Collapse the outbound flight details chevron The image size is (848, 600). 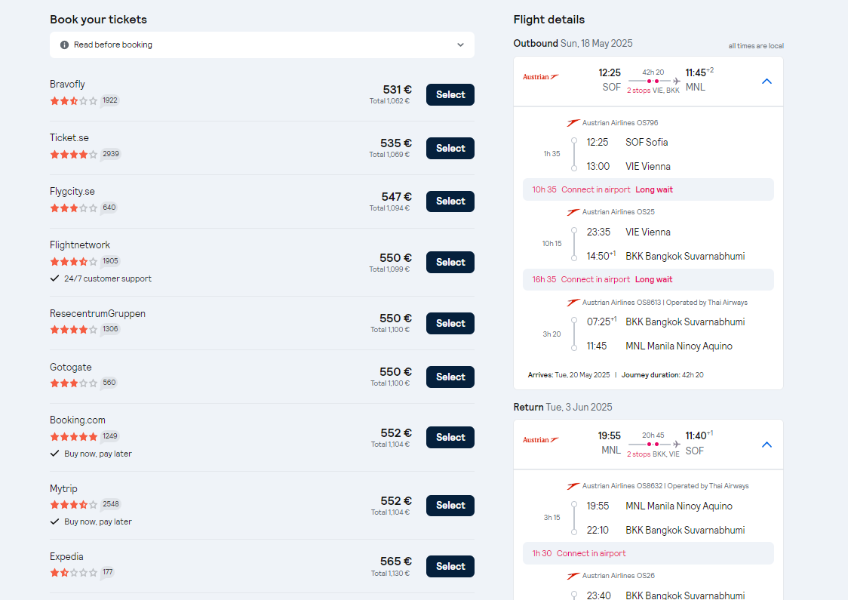coord(766,82)
